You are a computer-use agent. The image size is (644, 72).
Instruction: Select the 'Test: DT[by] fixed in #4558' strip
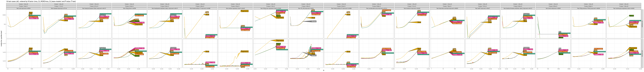click(x=130, y=8)
